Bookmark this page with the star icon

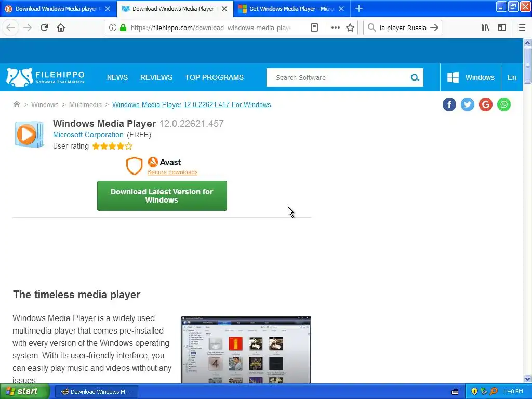pos(350,28)
